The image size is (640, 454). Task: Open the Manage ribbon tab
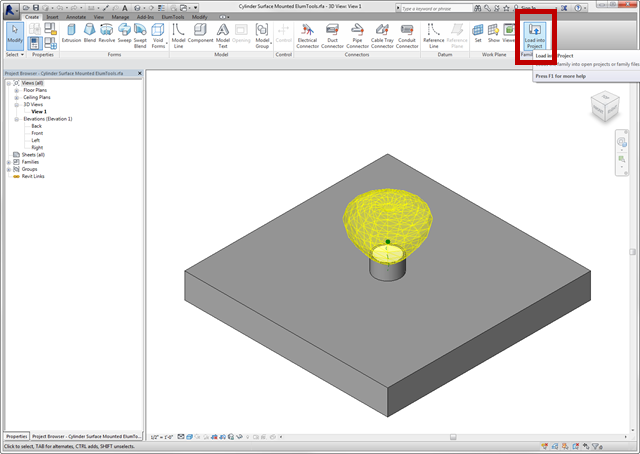119,17
